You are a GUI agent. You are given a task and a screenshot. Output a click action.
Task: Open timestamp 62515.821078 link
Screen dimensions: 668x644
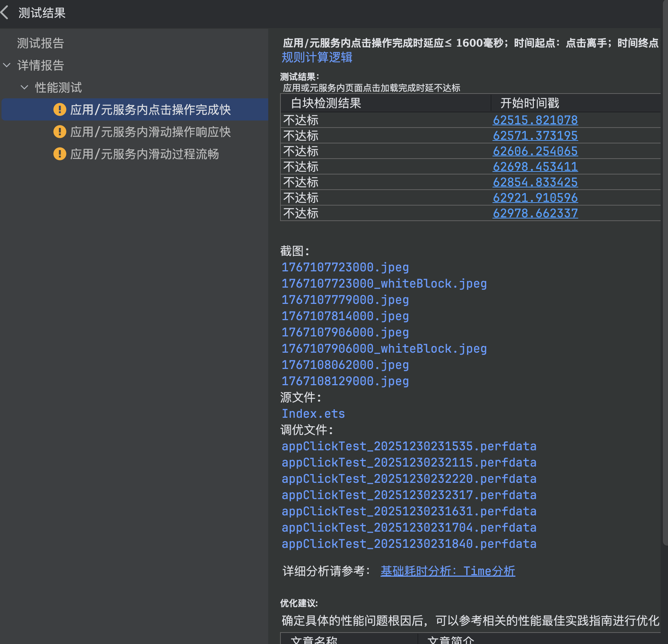(535, 120)
